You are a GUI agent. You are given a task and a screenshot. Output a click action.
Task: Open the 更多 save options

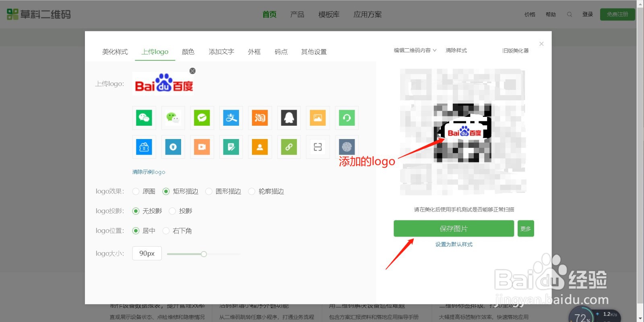click(526, 229)
